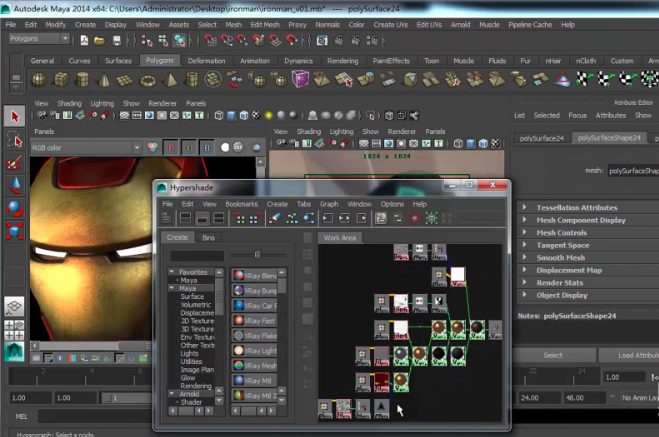This screenshot has width=659, height=437.
Task: Activate the Rotate tool in toolbox
Action: pos(15,208)
